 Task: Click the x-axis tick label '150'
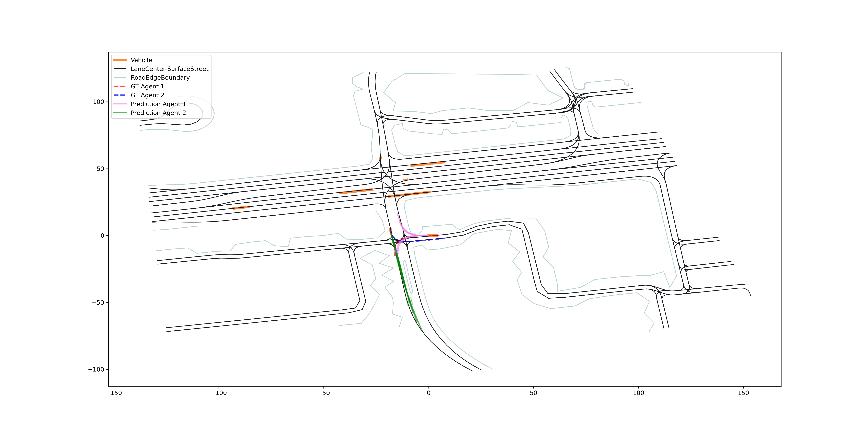click(743, 393)
